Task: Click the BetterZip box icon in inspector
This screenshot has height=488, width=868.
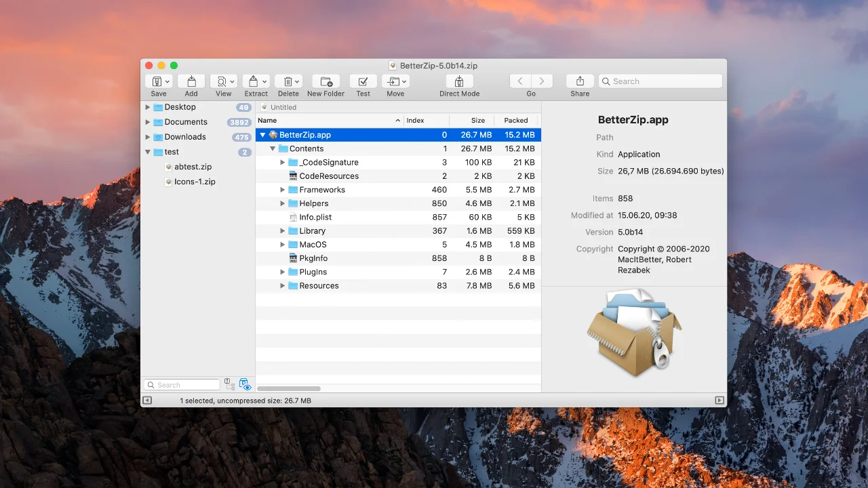Action: click(634, 333)
